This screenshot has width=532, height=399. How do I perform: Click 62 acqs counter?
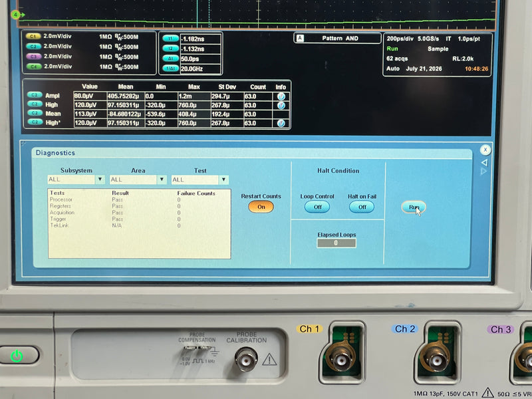click(397, 59)
